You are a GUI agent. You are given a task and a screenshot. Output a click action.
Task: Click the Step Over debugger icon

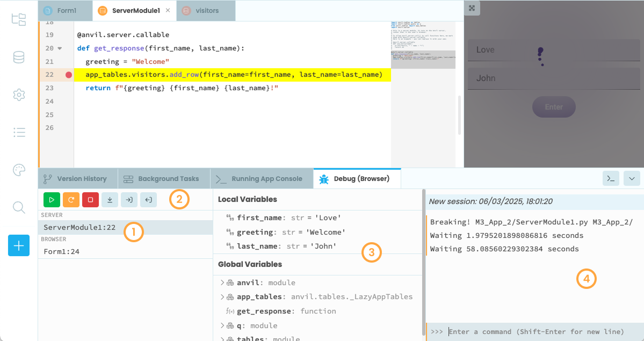(x=110, y=200)
